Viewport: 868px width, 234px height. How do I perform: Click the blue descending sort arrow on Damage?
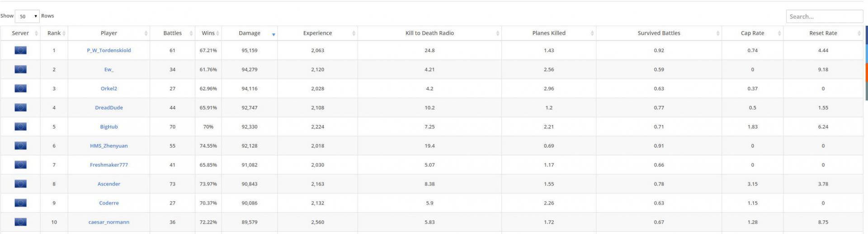[274, 34]
